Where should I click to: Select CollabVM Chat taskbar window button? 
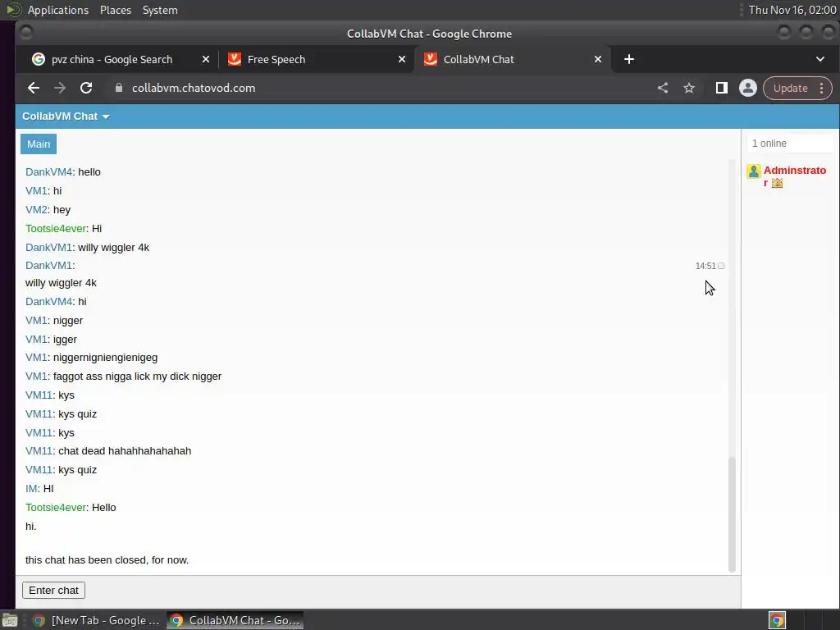point(235,620)
